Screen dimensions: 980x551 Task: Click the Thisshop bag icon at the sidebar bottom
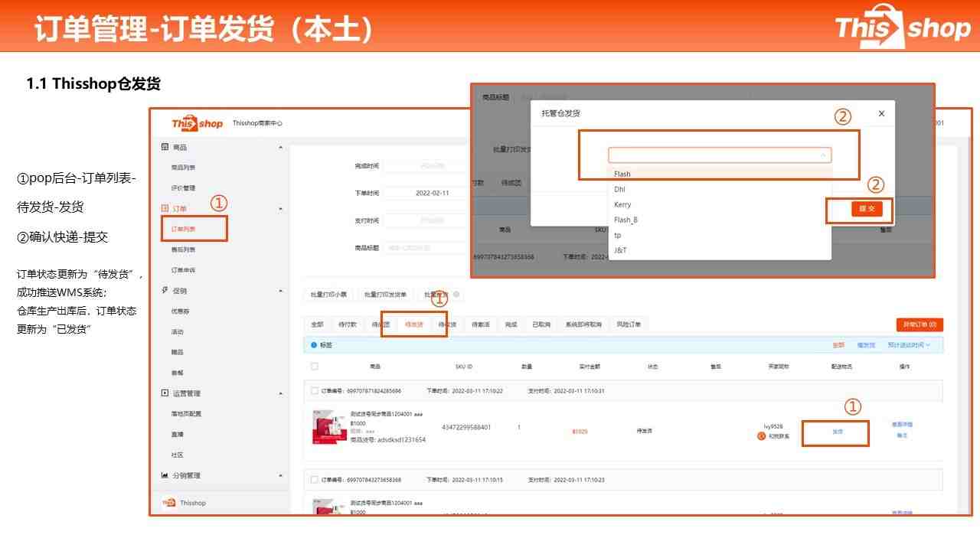click(x=169, y=503)
